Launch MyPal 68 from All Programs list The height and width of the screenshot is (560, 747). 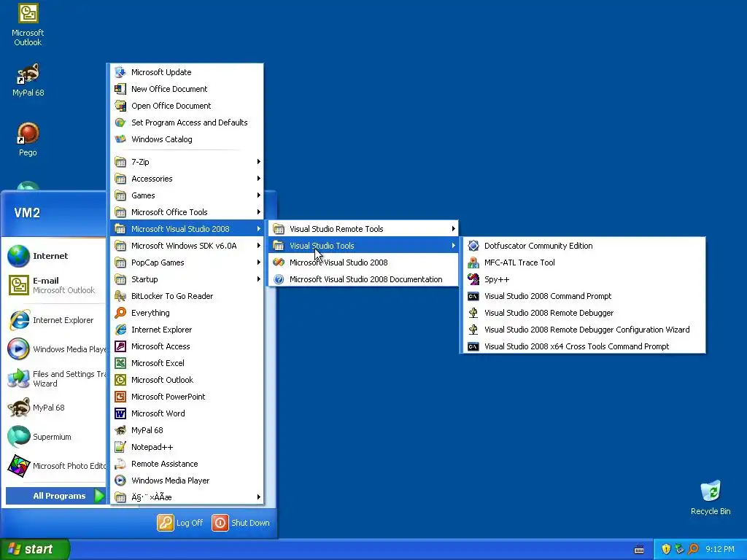(187, 430)
